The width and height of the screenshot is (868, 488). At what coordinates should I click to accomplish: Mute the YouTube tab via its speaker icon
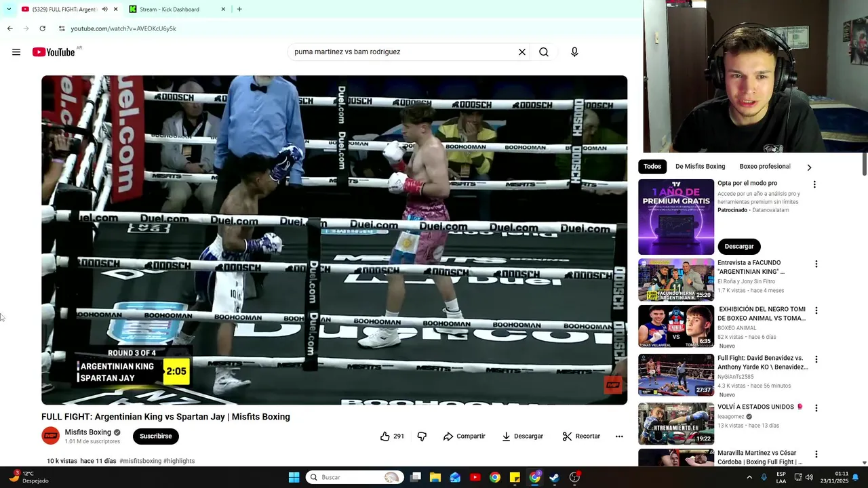(104, 9)
